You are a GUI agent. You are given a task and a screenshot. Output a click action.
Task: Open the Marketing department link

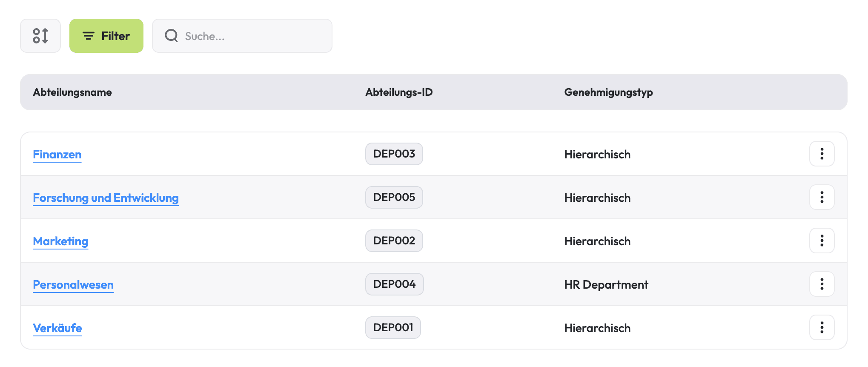(60, 241)
